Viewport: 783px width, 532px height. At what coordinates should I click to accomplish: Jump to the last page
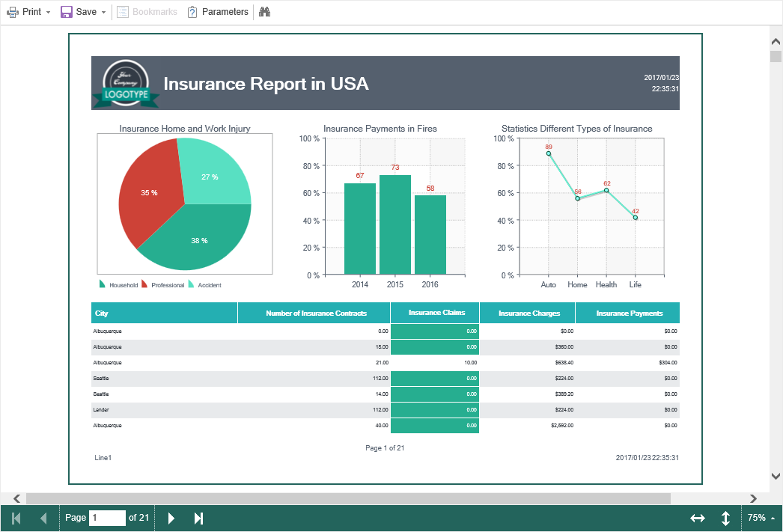[x=198, y=518]
